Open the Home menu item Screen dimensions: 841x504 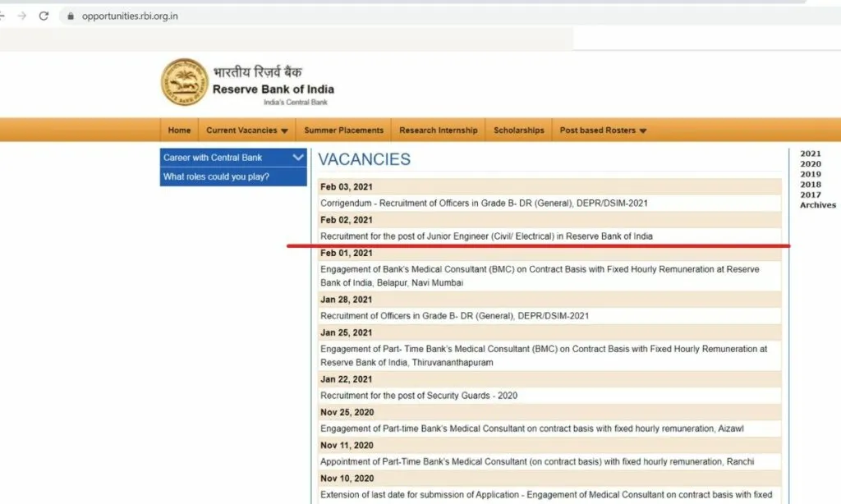tap(179, 131)
